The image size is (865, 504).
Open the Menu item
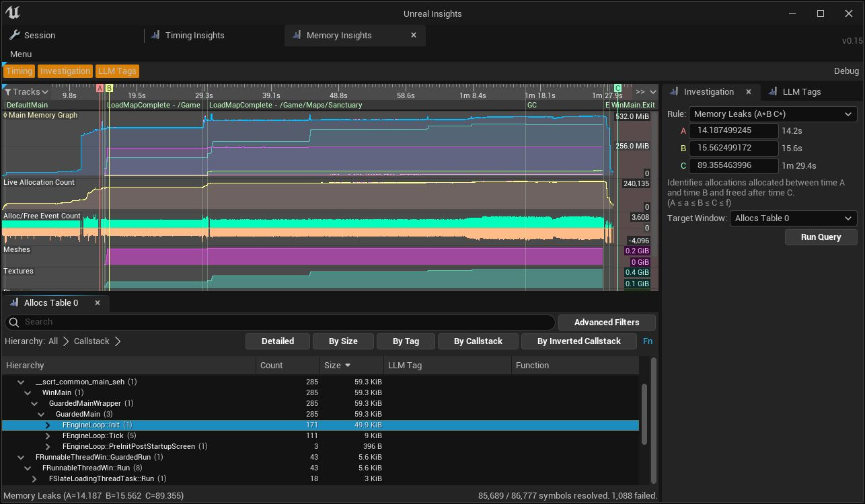[x=21, y=54]
